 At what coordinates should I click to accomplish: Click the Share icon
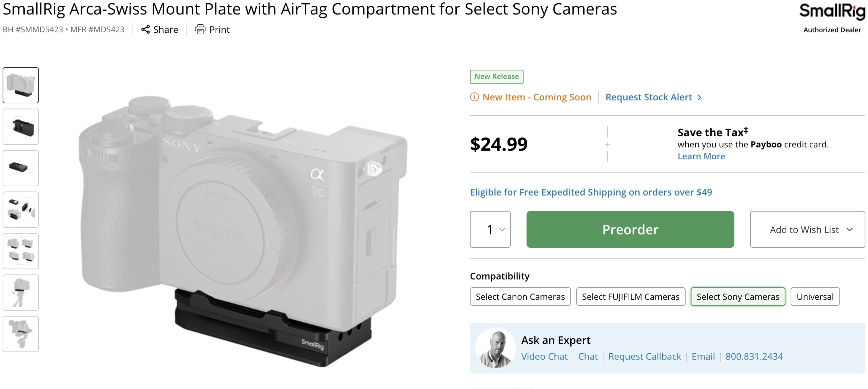coord(145,29)
